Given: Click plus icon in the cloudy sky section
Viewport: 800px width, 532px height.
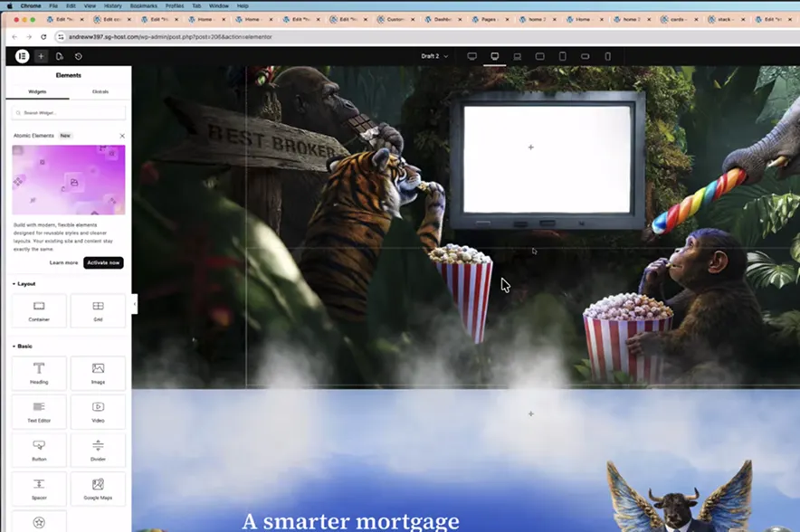Looking at the screenshot, I should tap(530, 413).
